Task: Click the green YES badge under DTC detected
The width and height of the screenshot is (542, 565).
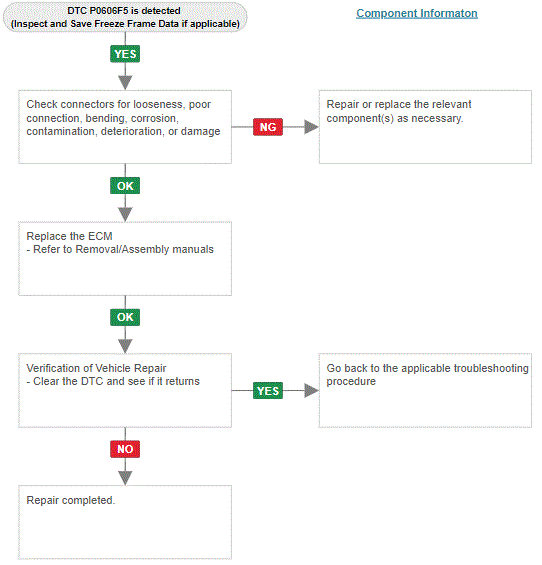Action: pos(125,54)
